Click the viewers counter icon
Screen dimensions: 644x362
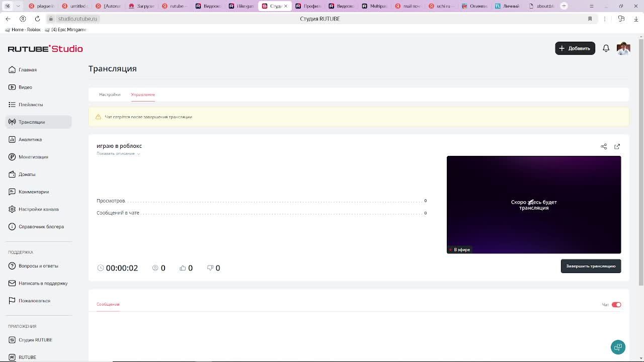click(x=155, y=268)
